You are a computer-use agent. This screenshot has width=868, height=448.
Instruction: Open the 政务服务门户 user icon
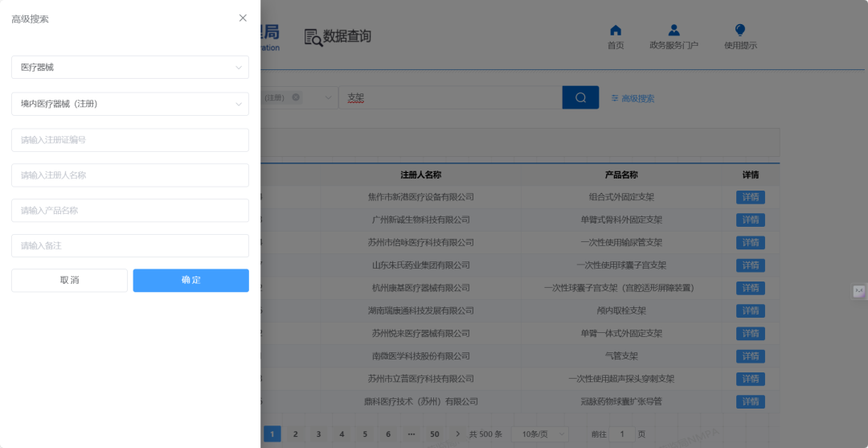pyautogui.click(x=674, y=31)
